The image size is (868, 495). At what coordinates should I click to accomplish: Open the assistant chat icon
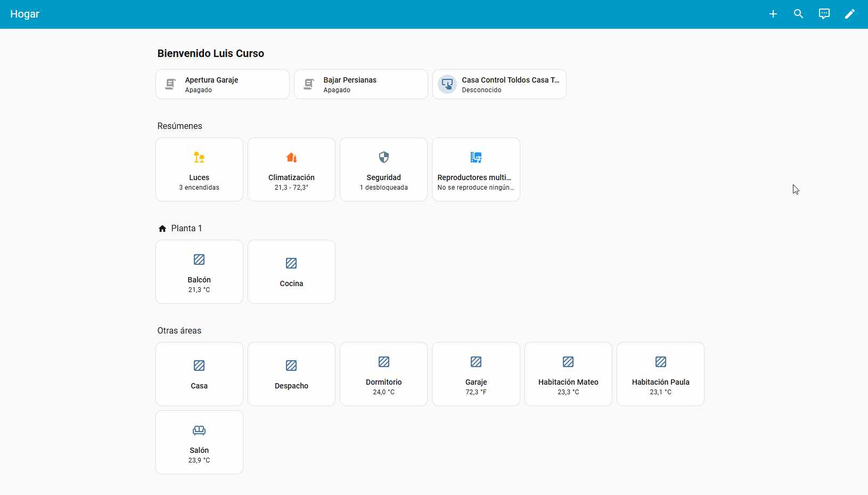(x=824, y=14)
